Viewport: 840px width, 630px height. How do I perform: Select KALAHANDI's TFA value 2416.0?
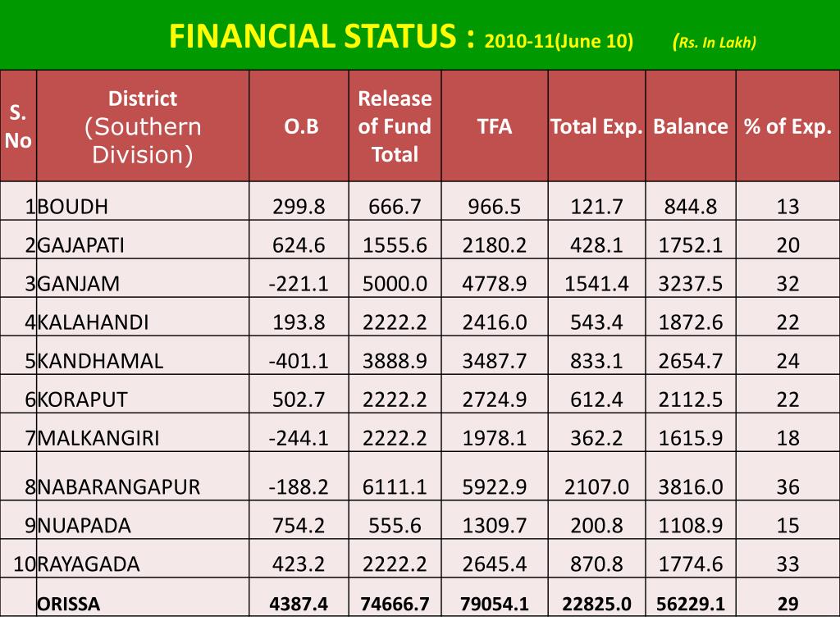[495, 322]
